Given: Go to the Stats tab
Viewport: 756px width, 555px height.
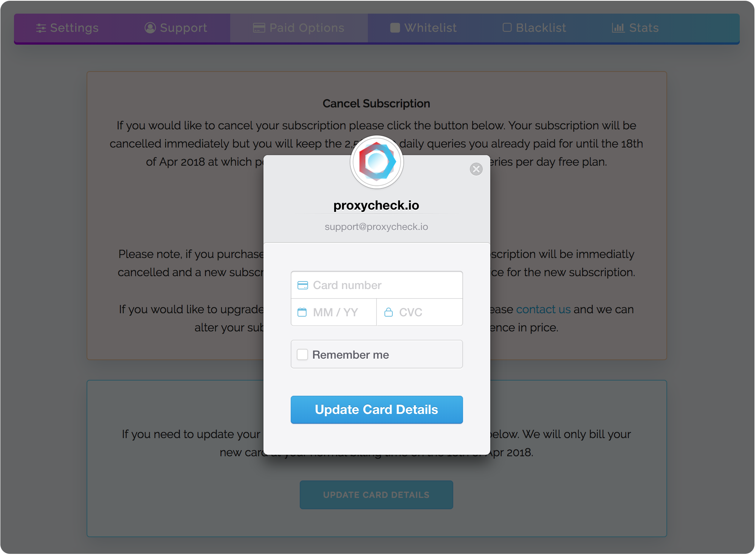Looking at the screenshot, I should pyautogui.click(x=635, y=28).
